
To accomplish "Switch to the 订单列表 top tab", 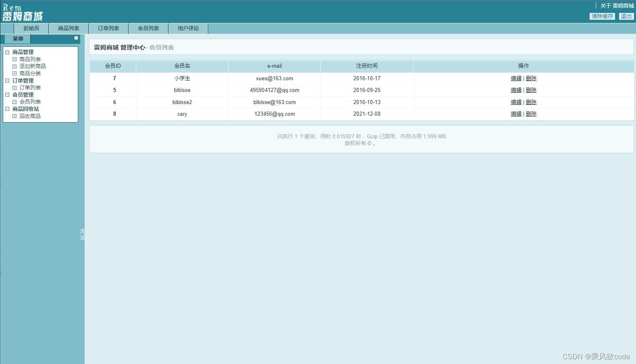I will click(108, 28).
